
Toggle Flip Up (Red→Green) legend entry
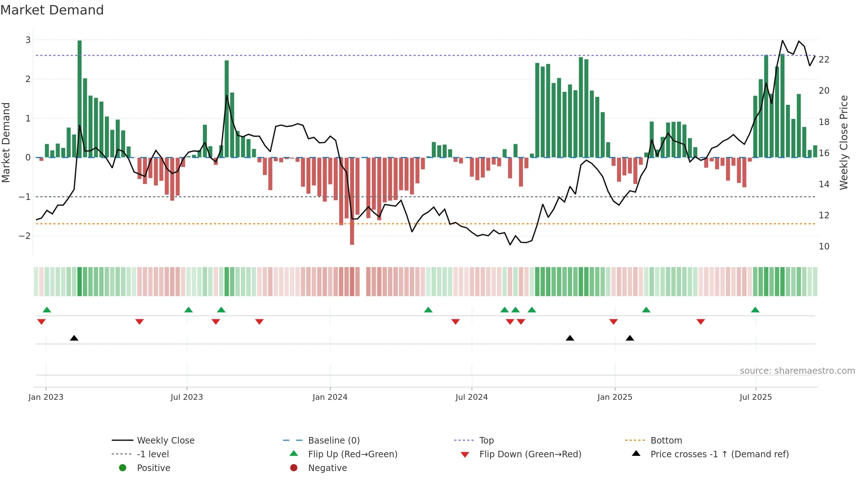(x=344, y=454)
